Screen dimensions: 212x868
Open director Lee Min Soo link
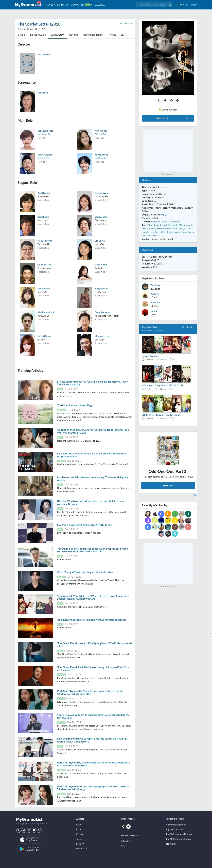coord(44,55)
